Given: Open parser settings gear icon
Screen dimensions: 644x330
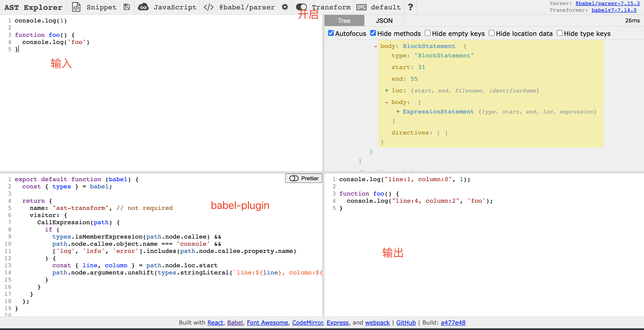Looking at the screenshot, I should click(285, 7).
